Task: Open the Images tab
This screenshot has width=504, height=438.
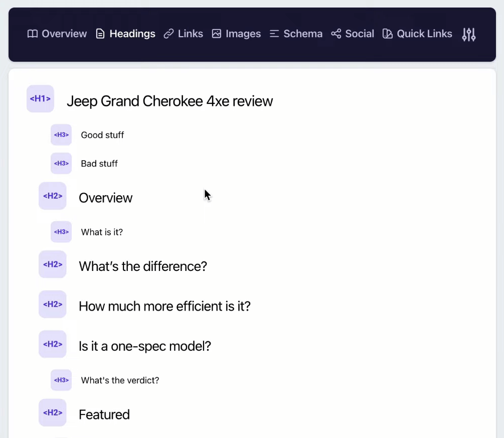Action: pyautogui.click(x=236, y=34)
